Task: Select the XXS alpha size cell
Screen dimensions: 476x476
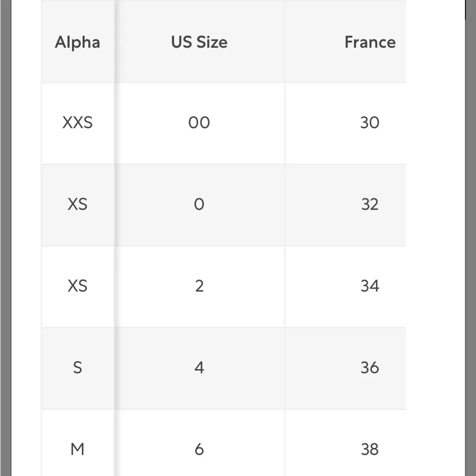Action: (x=77, y=123)
